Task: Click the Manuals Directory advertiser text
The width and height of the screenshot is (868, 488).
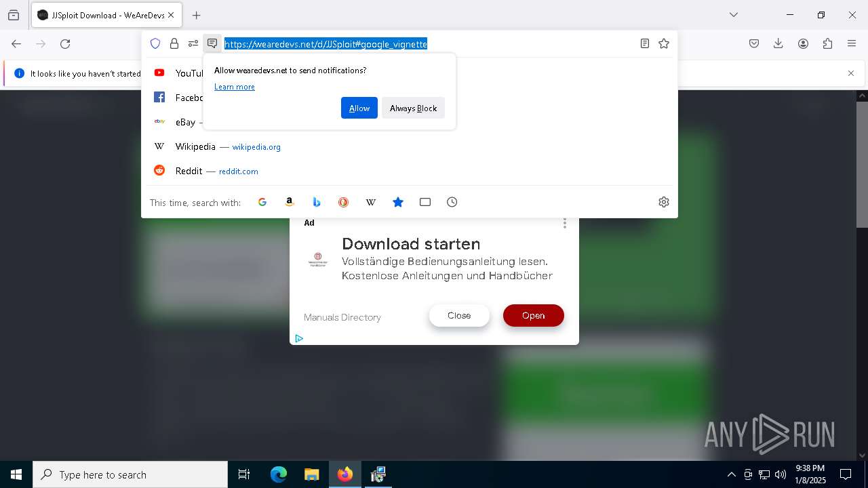Action: (342, 317)
